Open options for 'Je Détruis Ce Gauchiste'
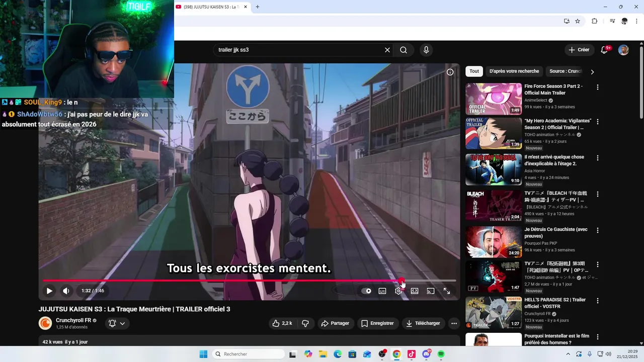The height and width of the screenshot is (362, 644). (598, 230)
